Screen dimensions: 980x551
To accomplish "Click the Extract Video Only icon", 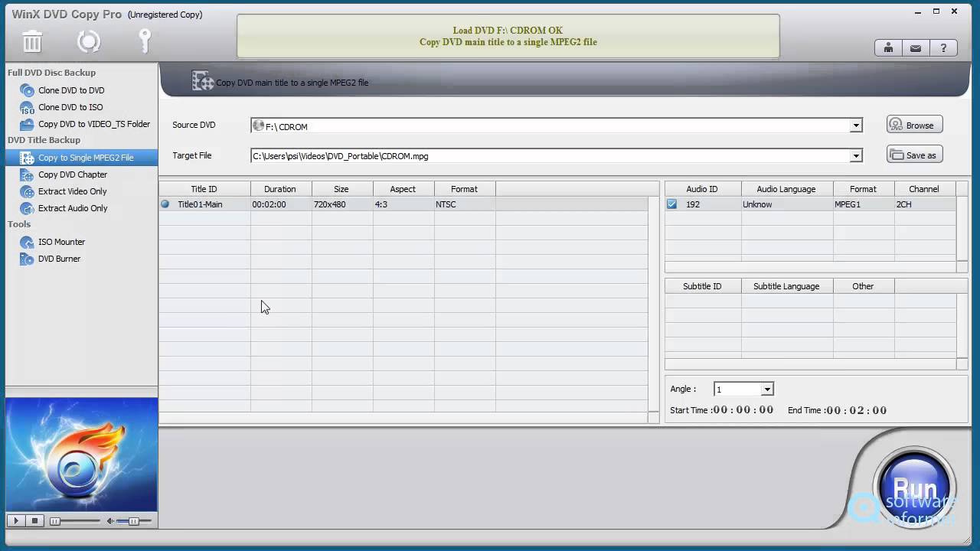I will tap(27, 191).
